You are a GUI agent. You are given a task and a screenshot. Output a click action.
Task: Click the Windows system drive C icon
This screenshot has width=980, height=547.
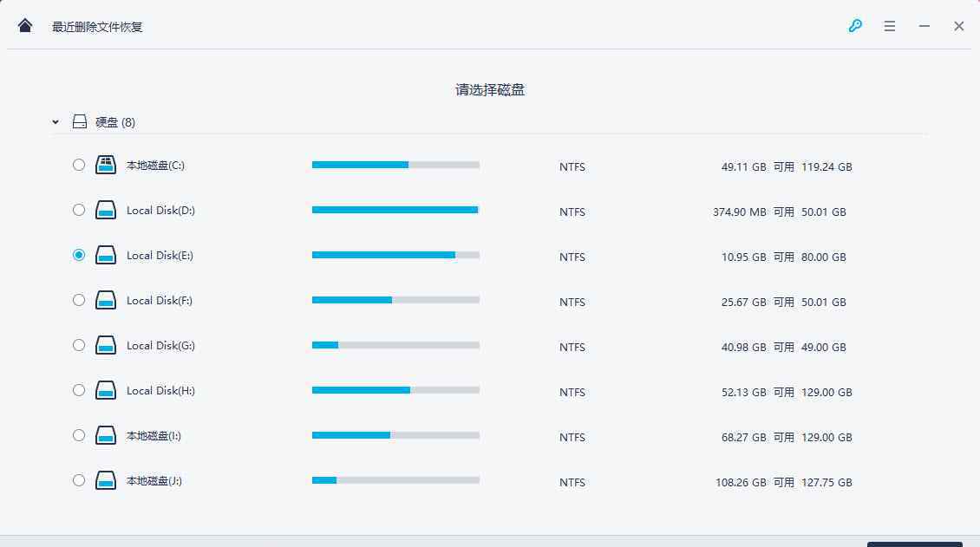coord(106,165)
